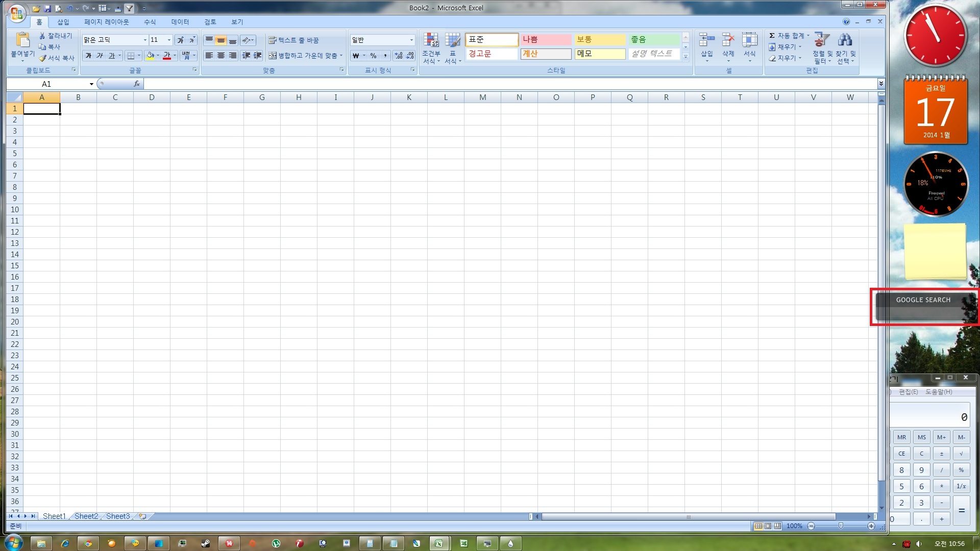Toggle percent style (%) format

(x=373, y=56)
